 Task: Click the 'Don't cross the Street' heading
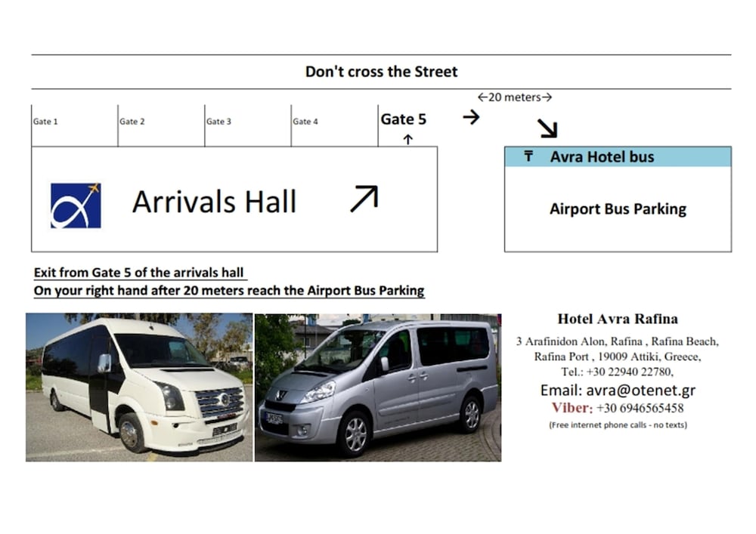point(381,72)
